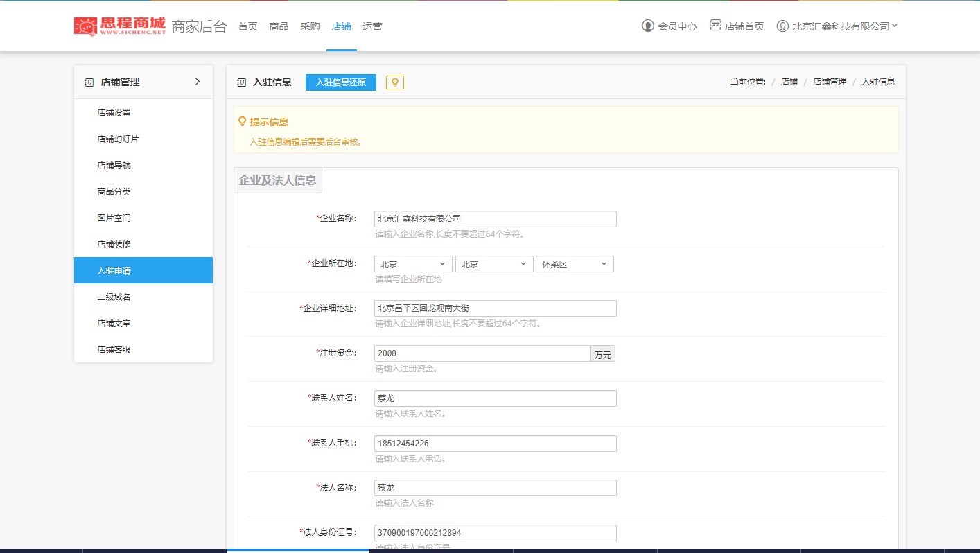The height and width of the screenshot is (553, 980).
Task: Click the icon beside 入驻信息 title
Action: (x=242, y=82)
